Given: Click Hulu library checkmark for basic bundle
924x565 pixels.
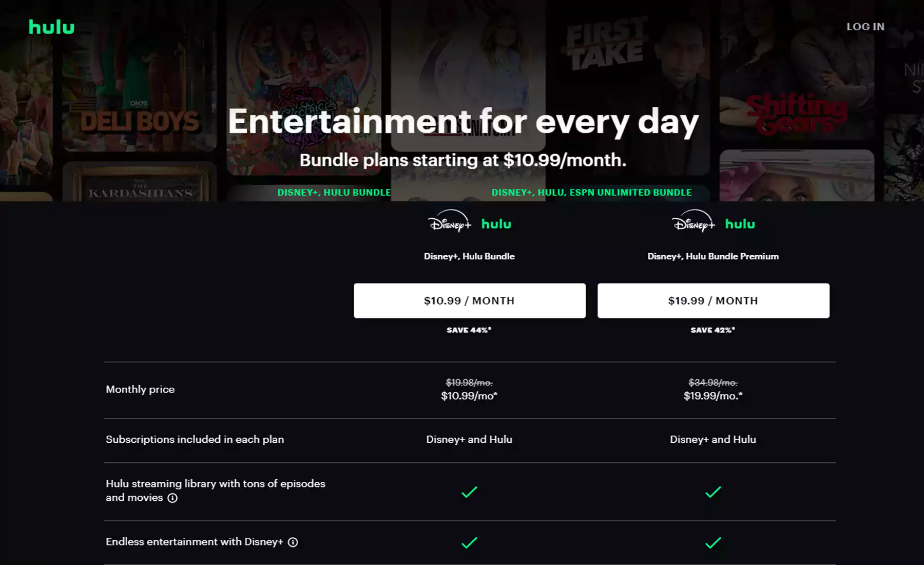Looking at the screenshot, I should point(469,492).
